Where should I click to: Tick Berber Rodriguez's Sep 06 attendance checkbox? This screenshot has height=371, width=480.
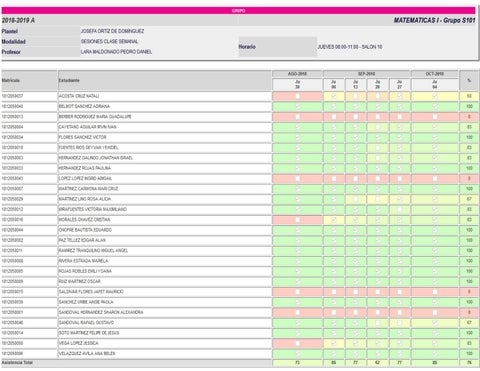tap(334, 117)
